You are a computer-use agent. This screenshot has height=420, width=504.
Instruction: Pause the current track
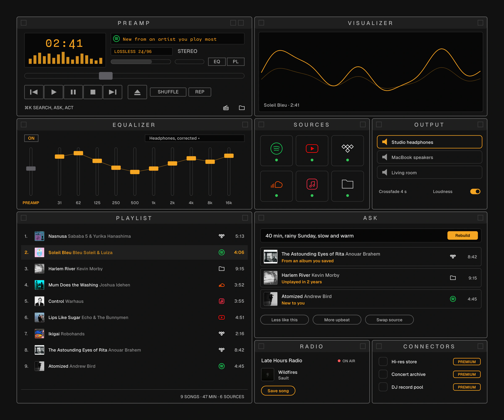click(x=73, y=92)
